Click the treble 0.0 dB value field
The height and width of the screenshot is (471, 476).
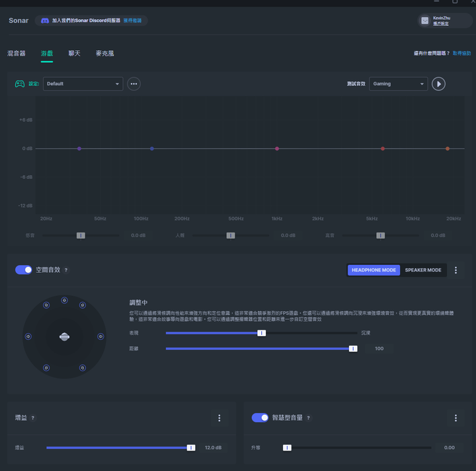coord(438,235)
